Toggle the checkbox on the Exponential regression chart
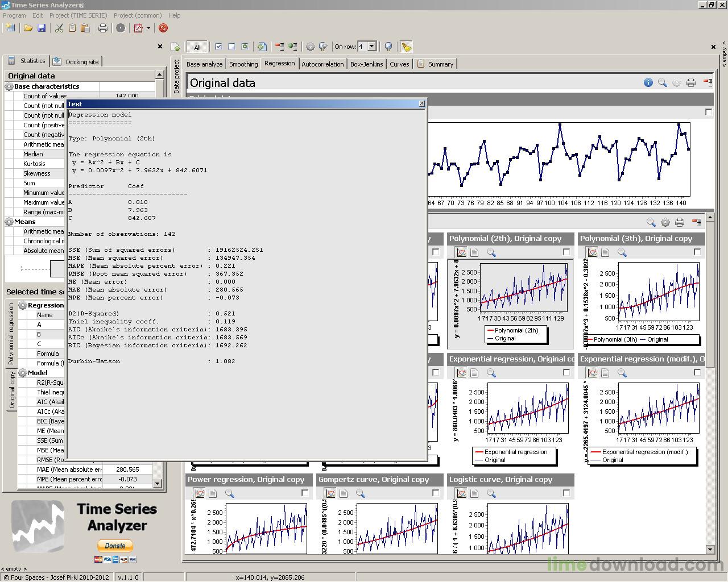 [x=566, y=372]
